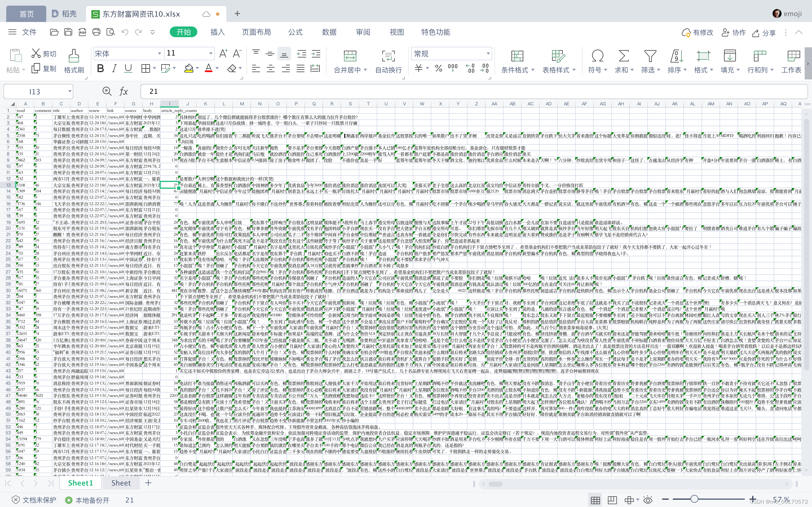Click the 协作 collaborate button
The width and height of the screenshot is (812, 507).
click(x=734, y=32)
